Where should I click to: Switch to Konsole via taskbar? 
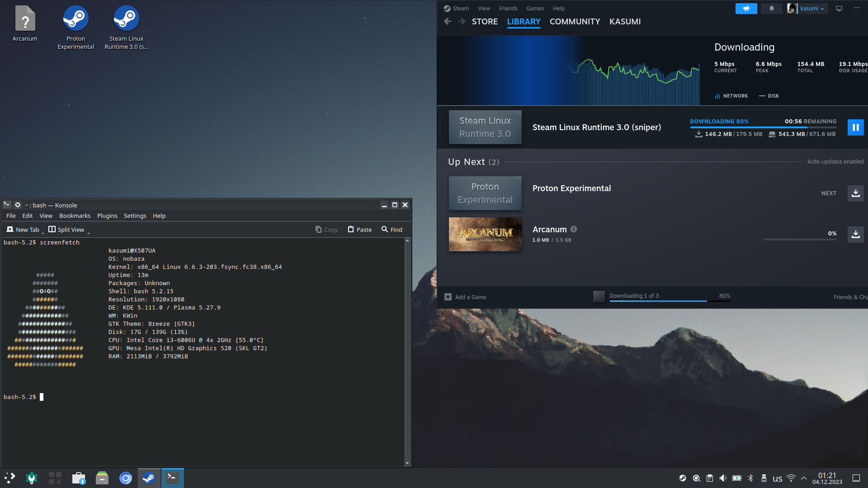click(x=173, y=478)
